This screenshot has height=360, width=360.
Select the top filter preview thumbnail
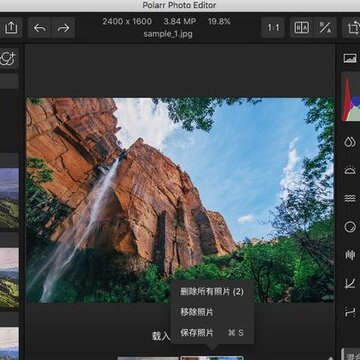pos(9,198)
